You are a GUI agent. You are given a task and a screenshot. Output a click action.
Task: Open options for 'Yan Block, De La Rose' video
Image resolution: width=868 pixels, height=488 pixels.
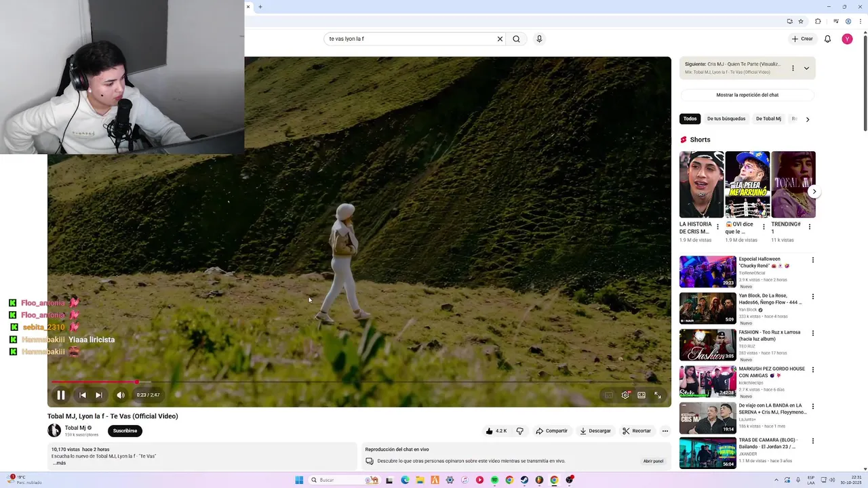coord(812,297)
